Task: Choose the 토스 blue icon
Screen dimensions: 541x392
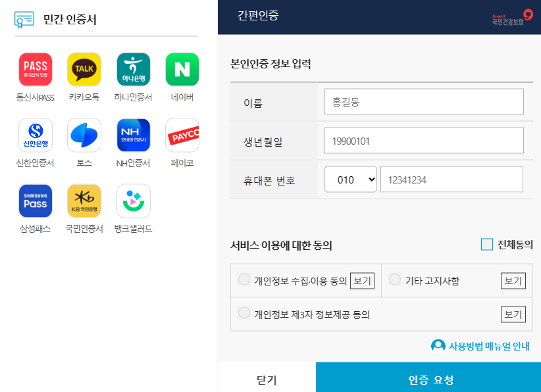Action: [84, 135]
